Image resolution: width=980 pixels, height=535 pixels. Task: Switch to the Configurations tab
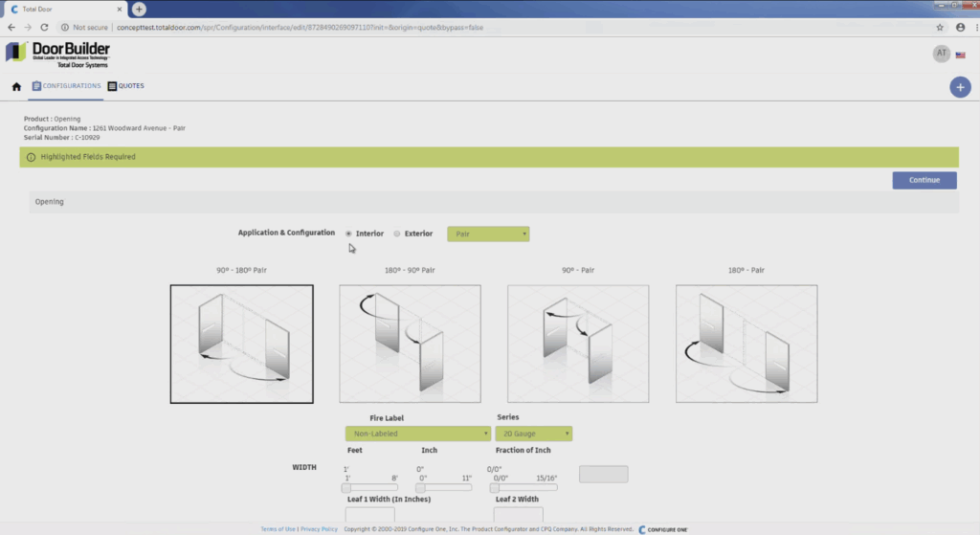click(x=66, y=86)
